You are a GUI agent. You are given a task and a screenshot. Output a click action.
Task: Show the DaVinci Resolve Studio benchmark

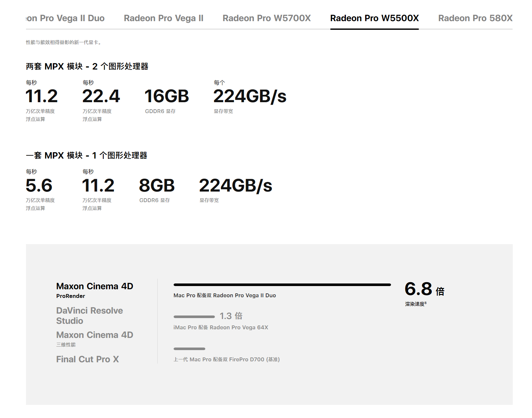(x=89, y=316)
